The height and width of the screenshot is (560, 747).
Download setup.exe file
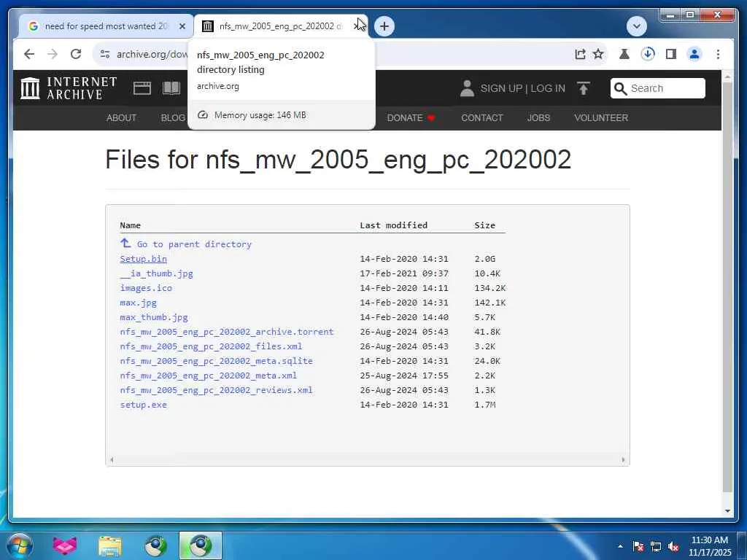pyautogui.click(x=144, y=404)
